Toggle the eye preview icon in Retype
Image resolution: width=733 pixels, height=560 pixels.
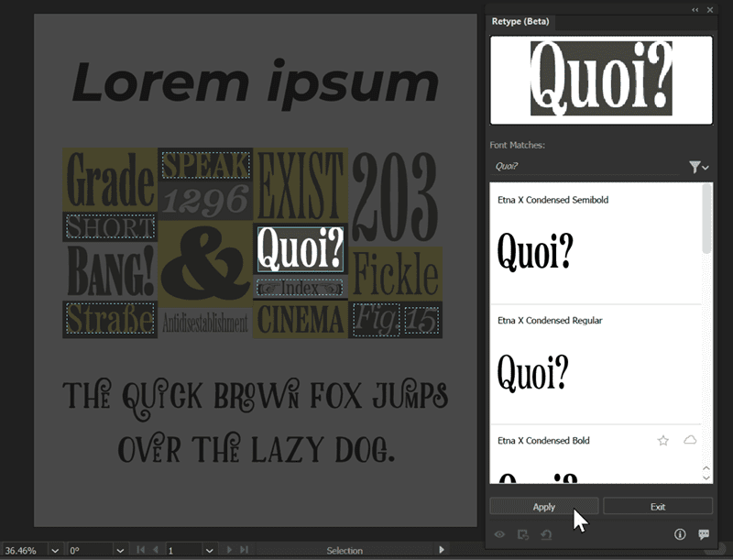[x=499, y=534]
